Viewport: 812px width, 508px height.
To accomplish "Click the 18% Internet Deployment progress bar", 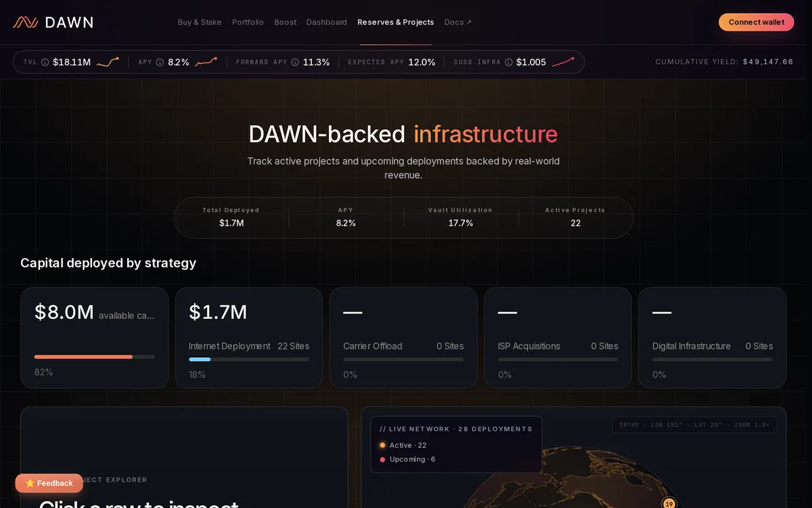I will pos(249,360).
